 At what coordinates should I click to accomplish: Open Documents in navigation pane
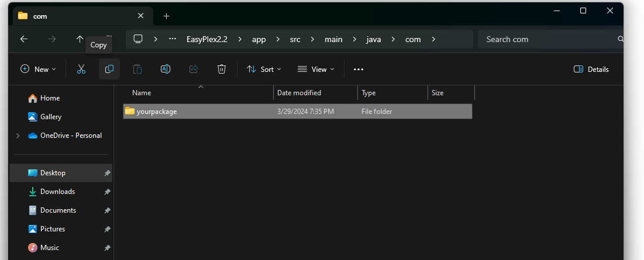point(61,210)
